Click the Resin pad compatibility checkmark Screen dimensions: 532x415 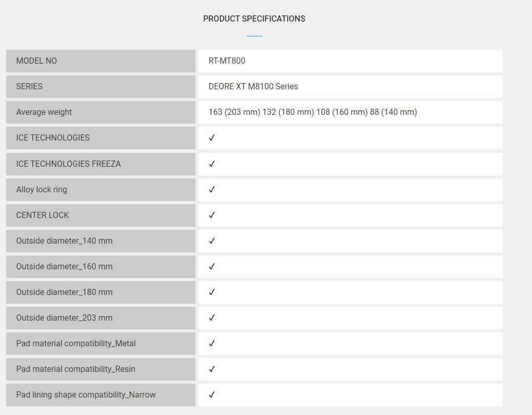tap(211, 369)
